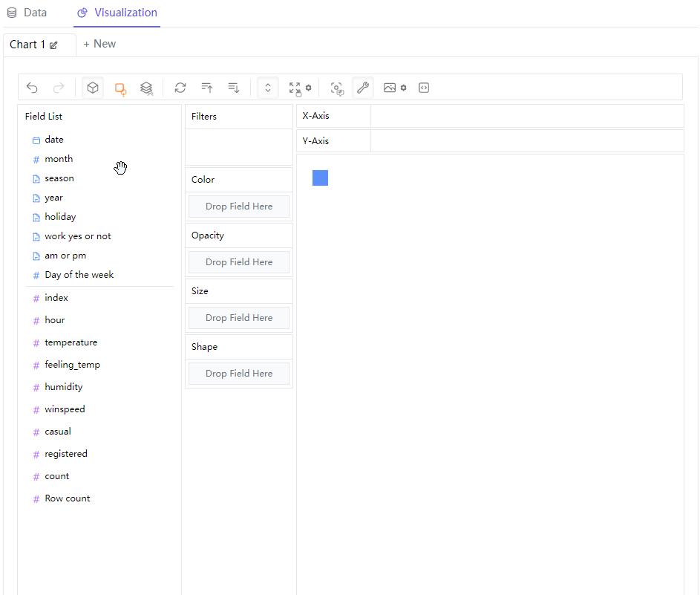This screenshot has height=595, width=700.
Task: Click the blue square mark in chart
Action: 320,178
